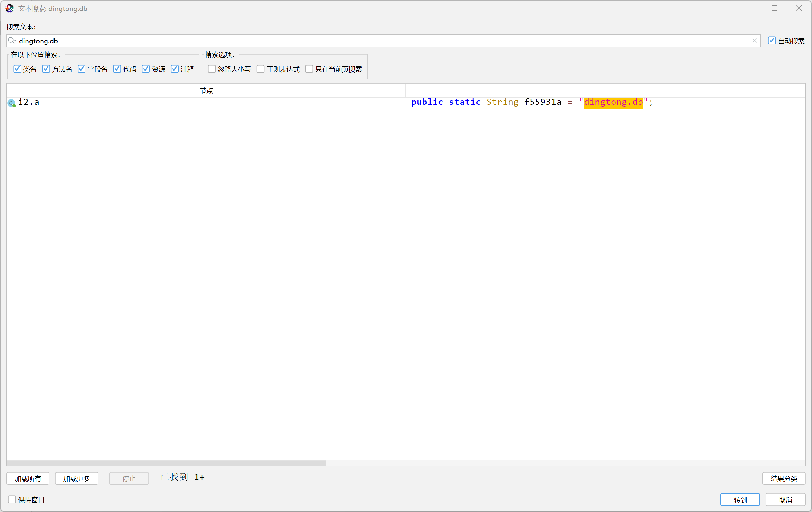Viewport: 812px width, 512px height.
Task: Uncheck the 资源 checkbox
Action: (x=146, y=69)
